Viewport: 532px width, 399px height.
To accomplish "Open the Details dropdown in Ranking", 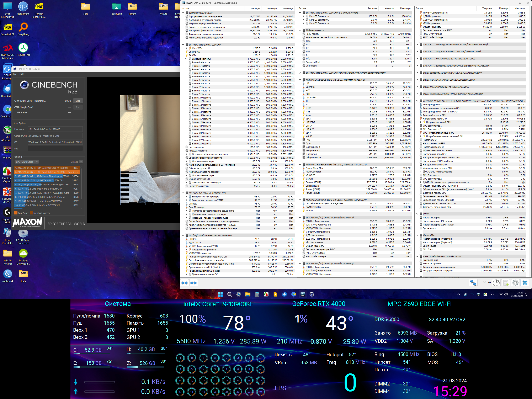I will click(81, 162).
